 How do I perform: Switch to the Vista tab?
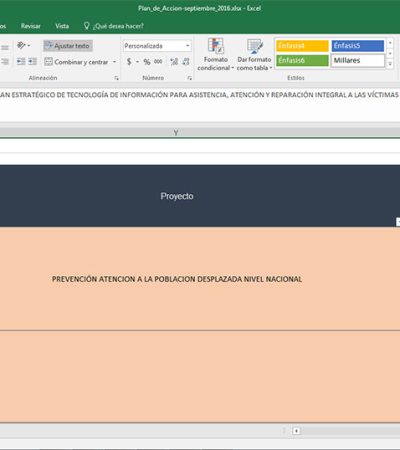(x=62, y=26)
